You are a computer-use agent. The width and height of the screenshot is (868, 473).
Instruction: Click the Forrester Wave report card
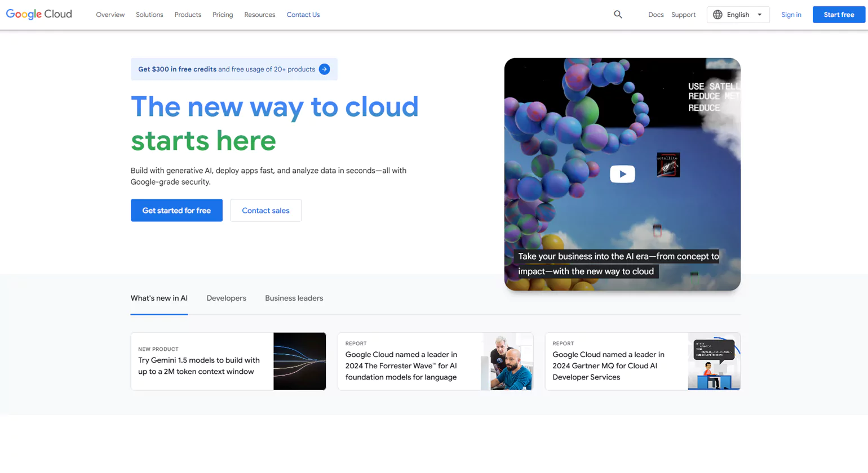[x=435, y=360]
